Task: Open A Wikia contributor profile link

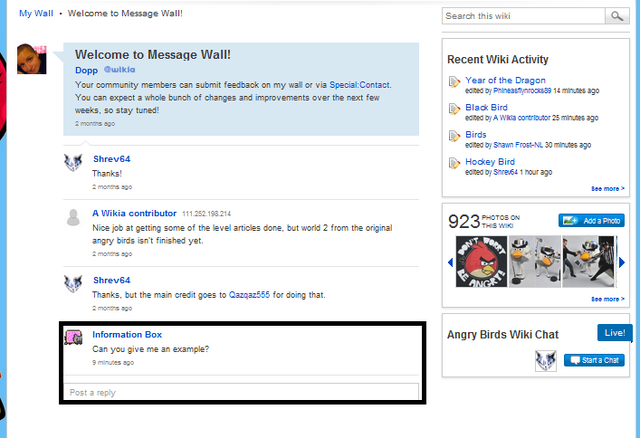Action: click(x=134, y=213)
